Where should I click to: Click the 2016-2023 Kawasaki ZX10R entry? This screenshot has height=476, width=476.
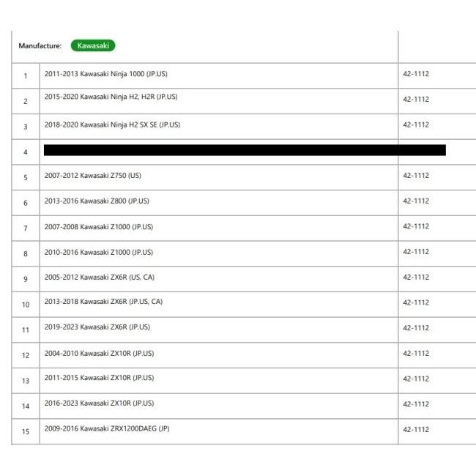(x=99, y=403)
